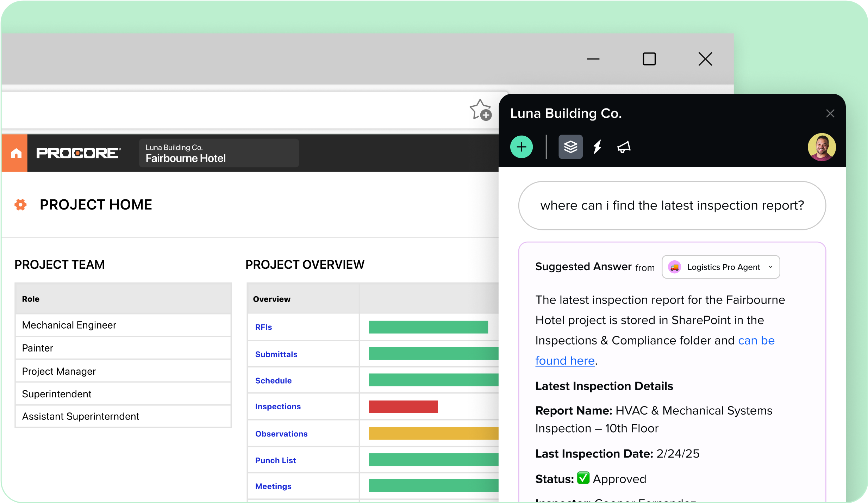Maximize the browser window
This screenshot has width=868, height=503.
coord(649,59)
